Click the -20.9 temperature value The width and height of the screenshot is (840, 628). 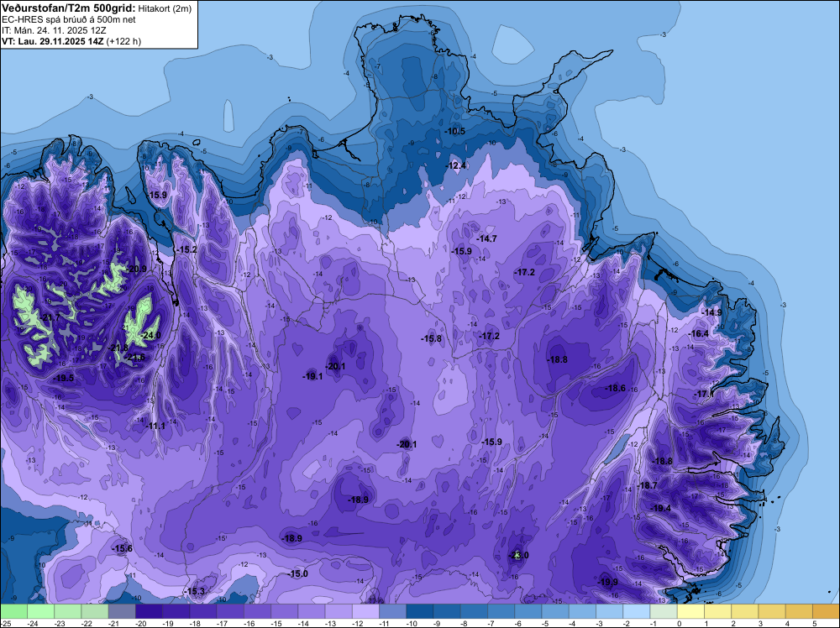pos(137,269)
